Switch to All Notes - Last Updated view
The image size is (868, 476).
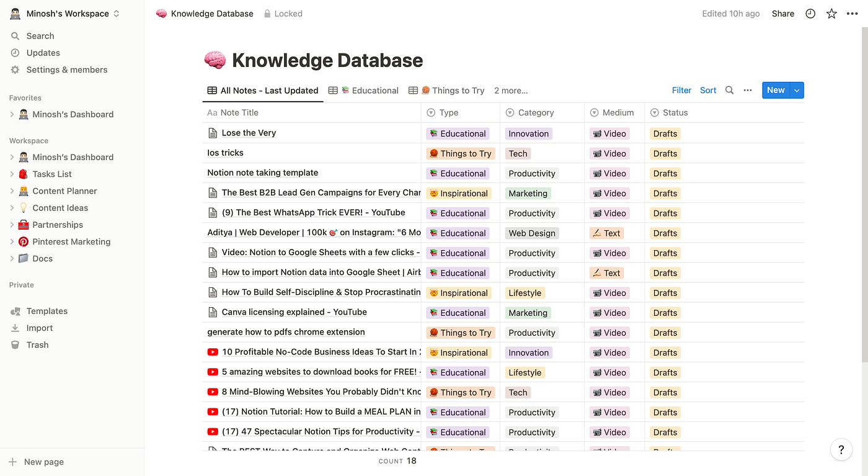(263, 91)
